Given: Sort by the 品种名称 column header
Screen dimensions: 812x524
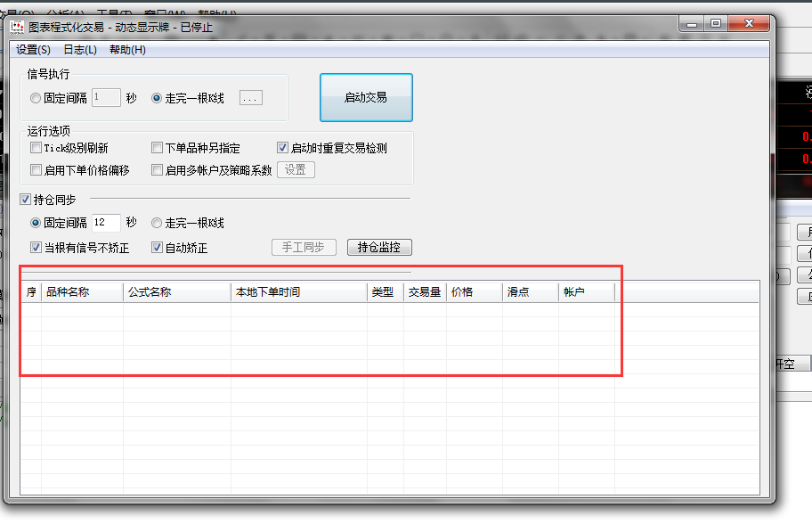Looking at the screenshot, I should 82,291.
